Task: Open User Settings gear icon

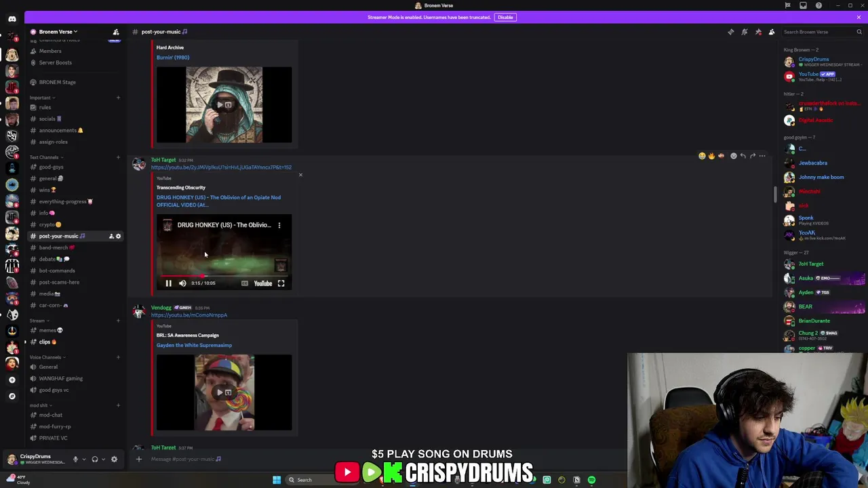Action: pyautogui.click(x=114, y=459)
